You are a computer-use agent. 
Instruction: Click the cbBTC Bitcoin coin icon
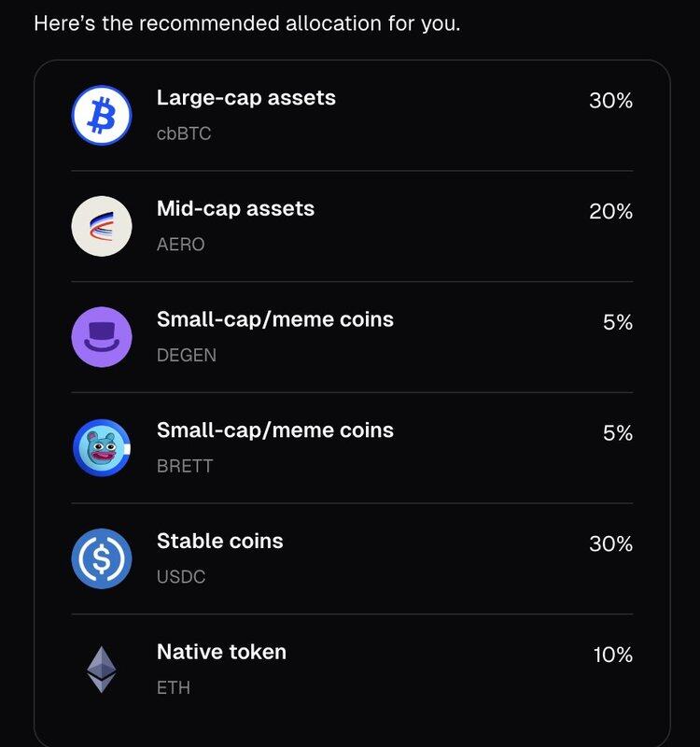(x=102, y=115)
